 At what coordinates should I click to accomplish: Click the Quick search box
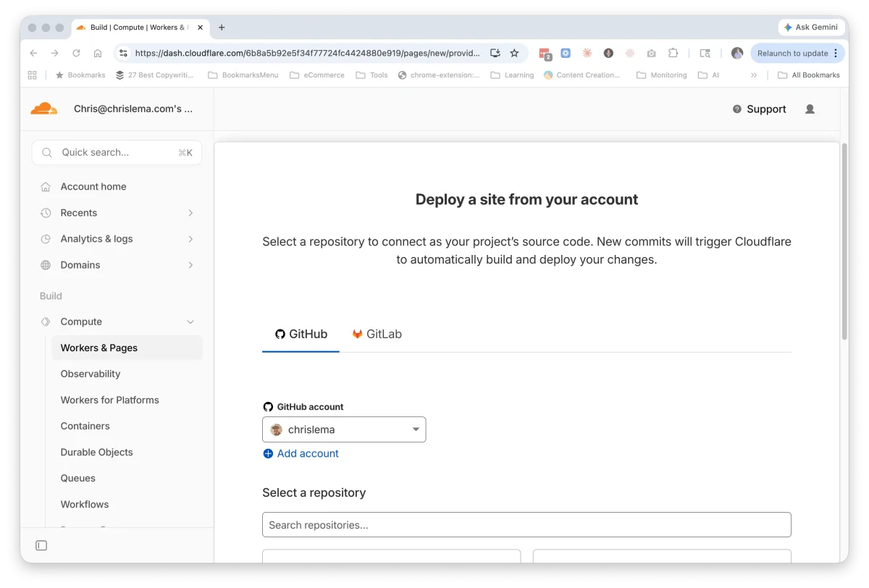coord(117,153)
